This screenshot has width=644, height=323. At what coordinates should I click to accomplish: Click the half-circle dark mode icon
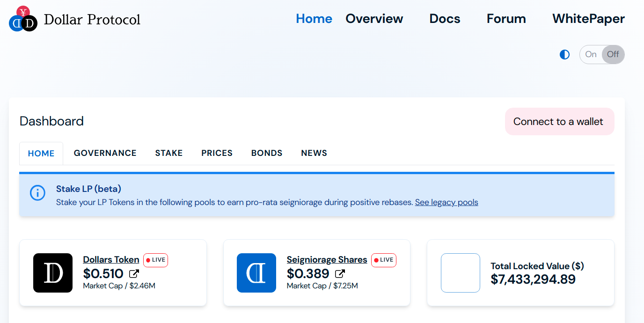tap(565, 55)
